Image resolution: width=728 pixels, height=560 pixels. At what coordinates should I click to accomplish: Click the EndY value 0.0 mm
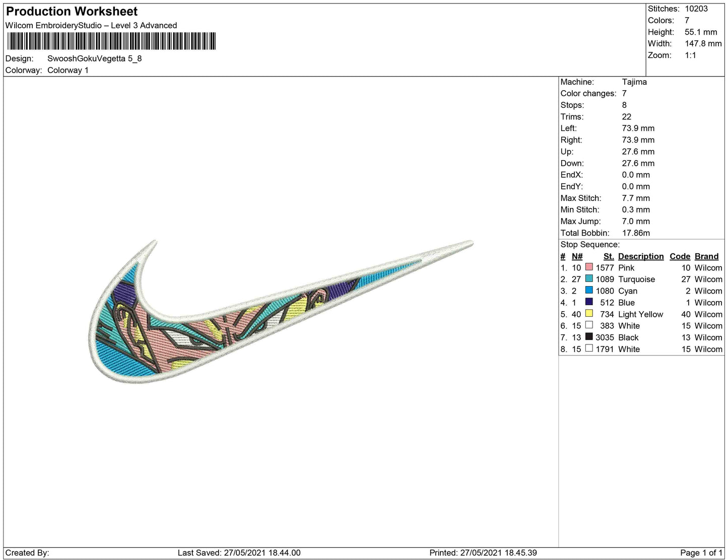click(x=636, y=186)
